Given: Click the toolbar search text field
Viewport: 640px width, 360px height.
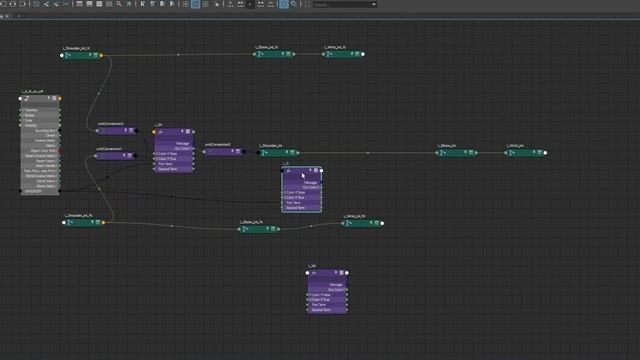Looking at the screenshot, I should (342, 4).
